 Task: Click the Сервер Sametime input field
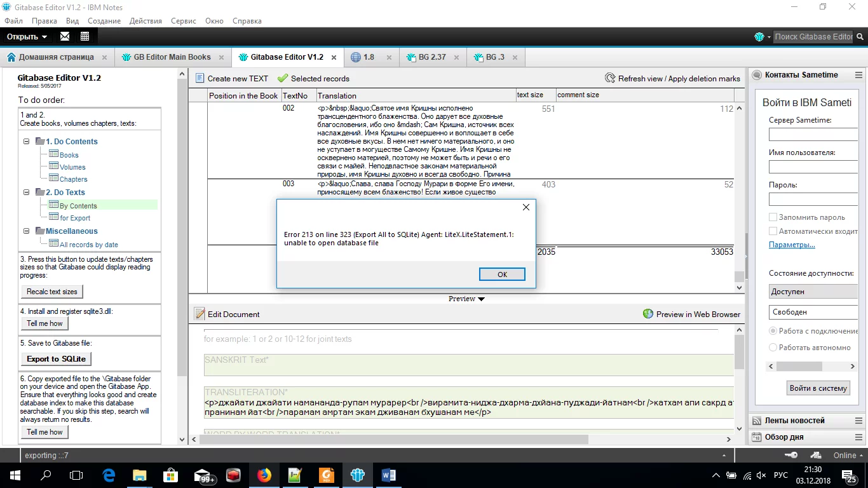[x=813, y=135]
